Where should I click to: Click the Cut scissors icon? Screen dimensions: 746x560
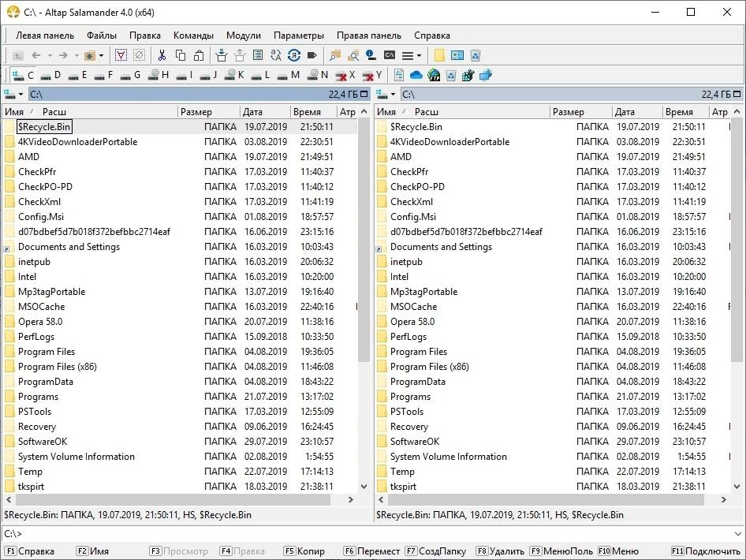[x=162, y=56]
